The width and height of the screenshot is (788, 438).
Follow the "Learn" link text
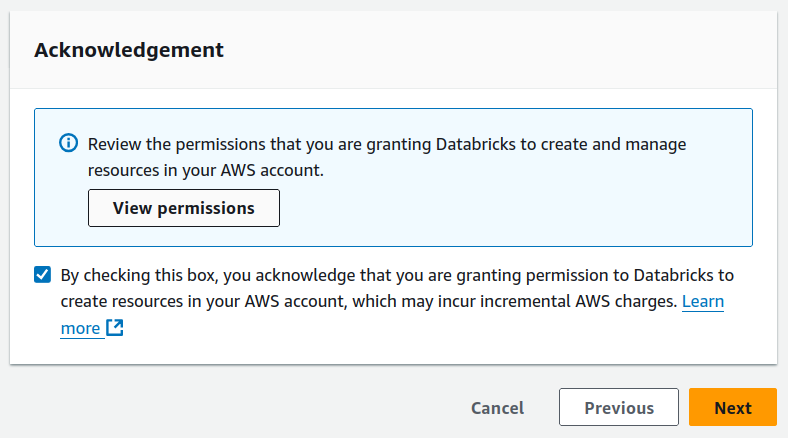703,301
